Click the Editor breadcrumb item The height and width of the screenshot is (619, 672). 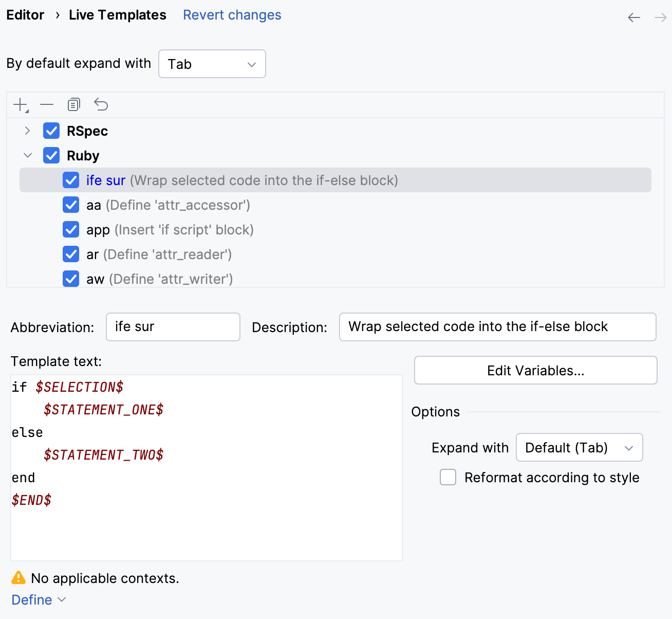pyautogui.click(x=25, y=15)
